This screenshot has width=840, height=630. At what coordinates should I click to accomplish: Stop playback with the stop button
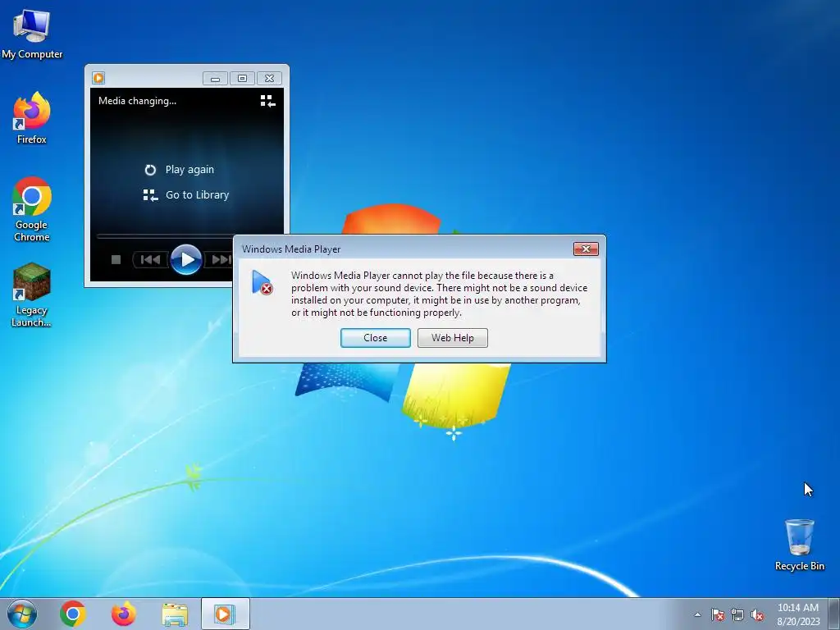(x=116, y=260)
